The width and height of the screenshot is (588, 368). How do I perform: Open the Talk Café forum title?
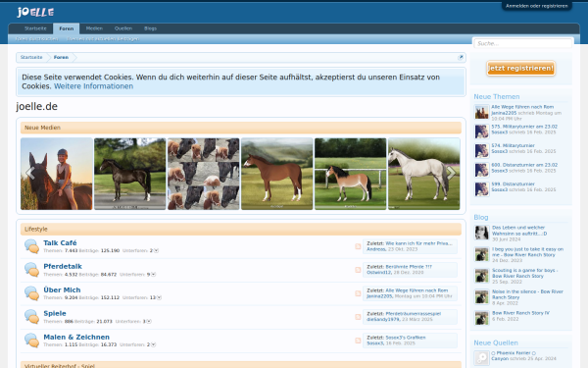(60, 243)
